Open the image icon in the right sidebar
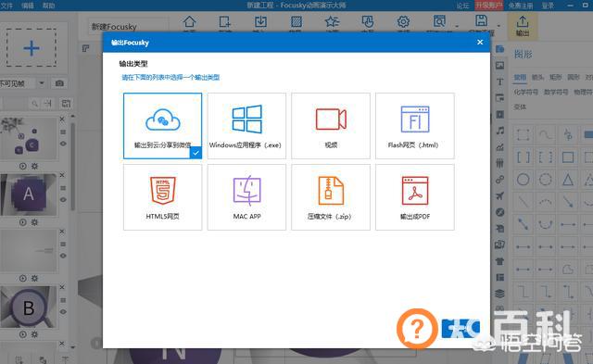The width and height of the screenshot is (593, 364). click(500, 66)
